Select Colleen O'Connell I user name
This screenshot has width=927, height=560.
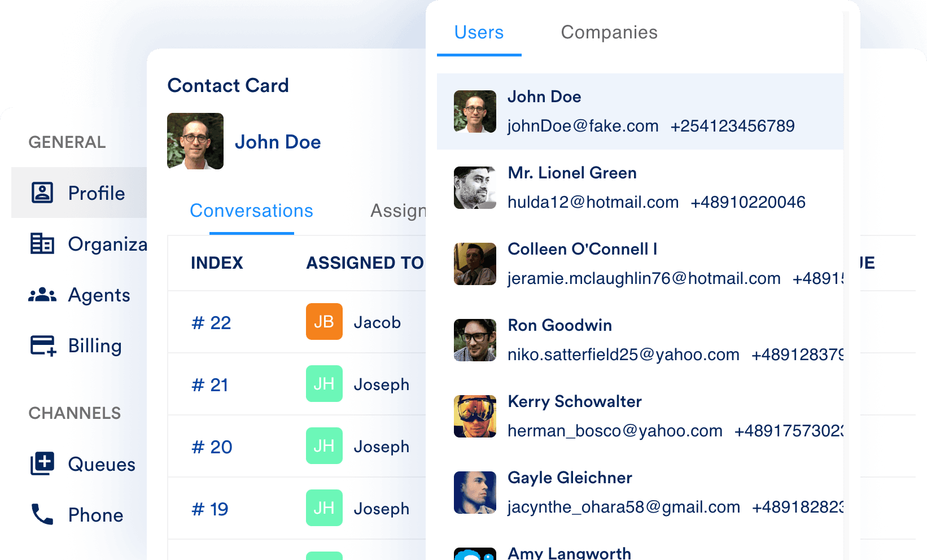point(582,249)
